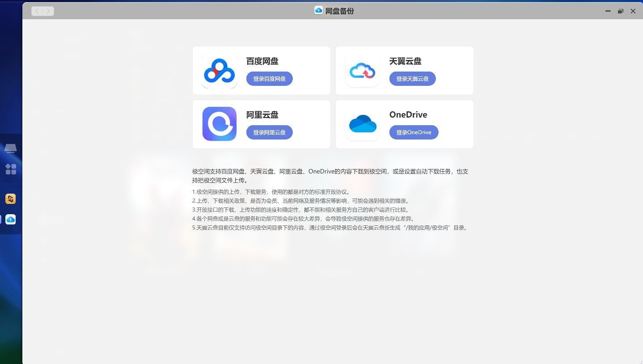The width and height of the screenshot is (643, 364).
Task: Click the 网盘备份 title bar icon
Action: pyautogui.click(x=318, y=11)
